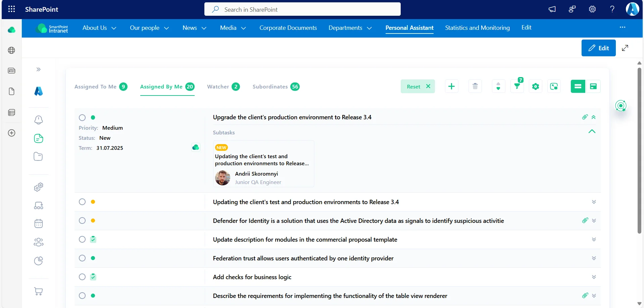Open the lists icon in left rail
The width and height of the screenshot is (644, 308).
point(11,112)
